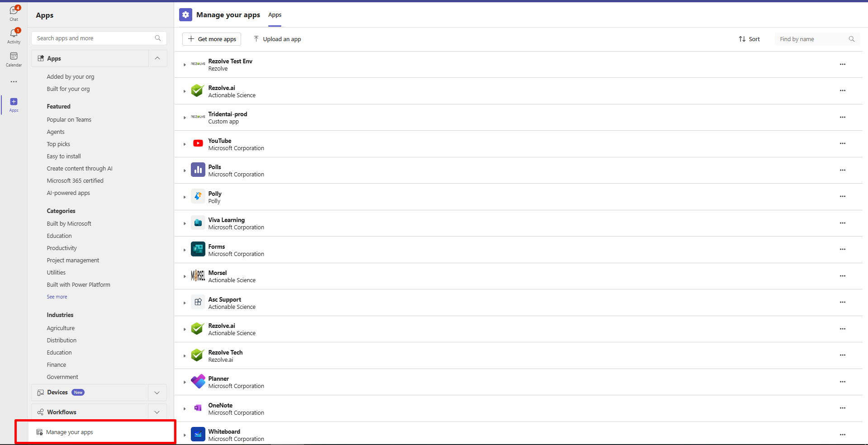Expand the Devices section chevron
The image size is (868, 445).
pos(157,393)
